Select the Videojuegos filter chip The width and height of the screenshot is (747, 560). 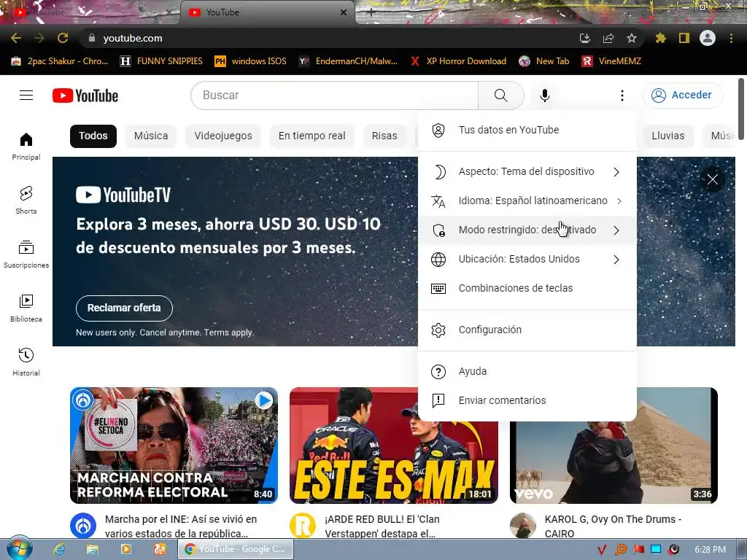point(223,136)
